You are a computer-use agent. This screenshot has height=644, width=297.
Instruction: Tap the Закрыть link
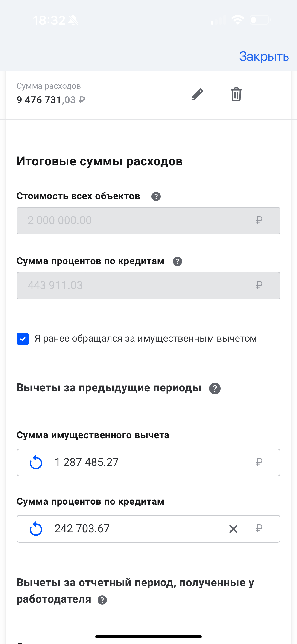pyautogui.click(x=264, y=56)
